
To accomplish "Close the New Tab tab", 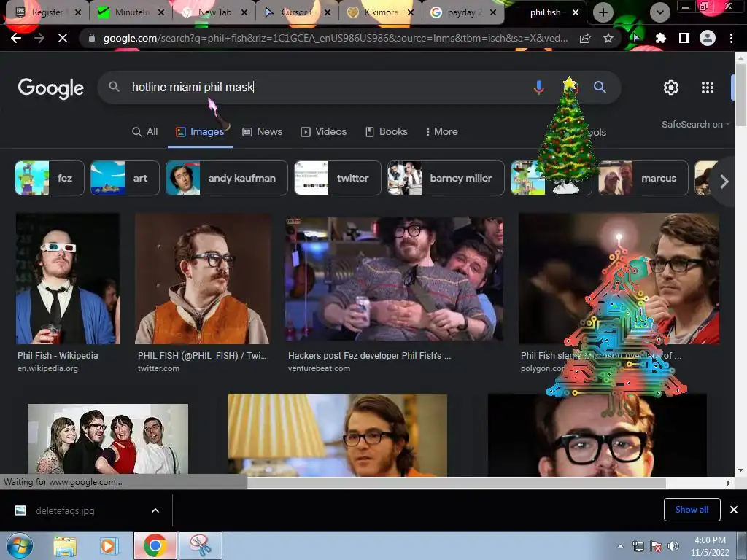I will point(244,12).
